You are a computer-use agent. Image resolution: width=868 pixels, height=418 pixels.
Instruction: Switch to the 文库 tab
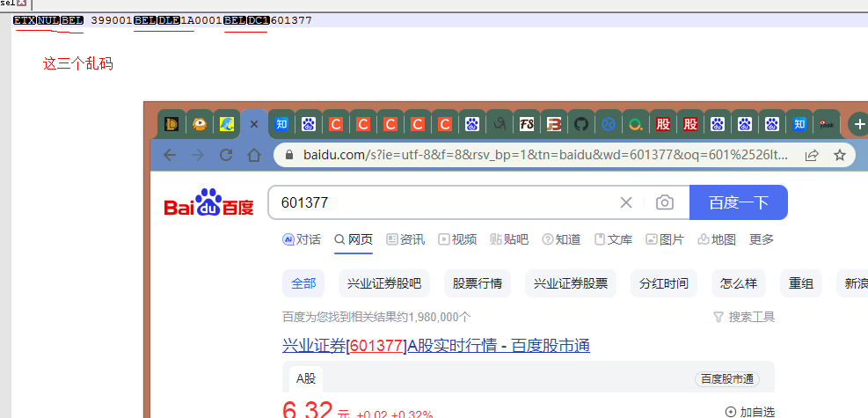(x=613, y=239)
